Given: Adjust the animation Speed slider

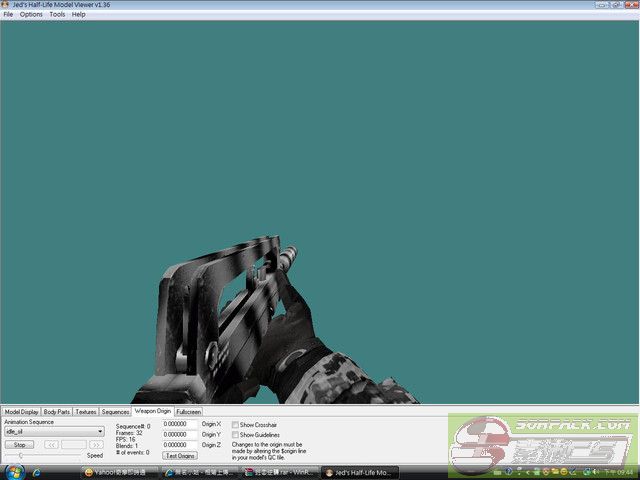Looking at the screenshot, I should point(22,456).
